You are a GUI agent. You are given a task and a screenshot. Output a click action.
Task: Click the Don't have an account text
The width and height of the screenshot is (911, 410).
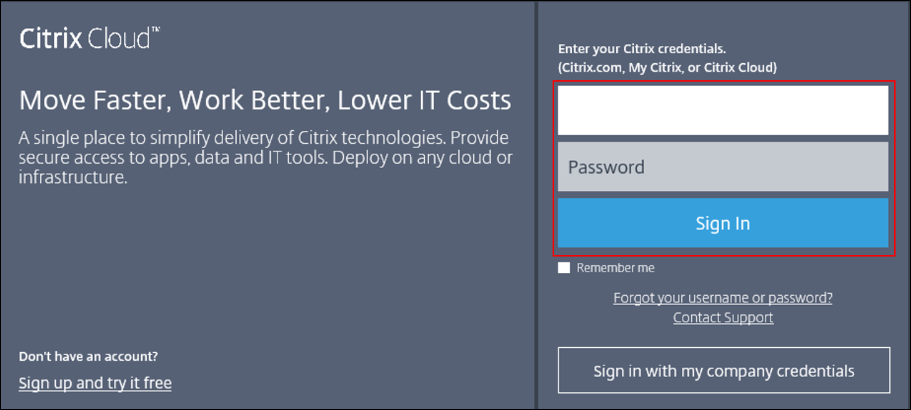tap(88, 356)
